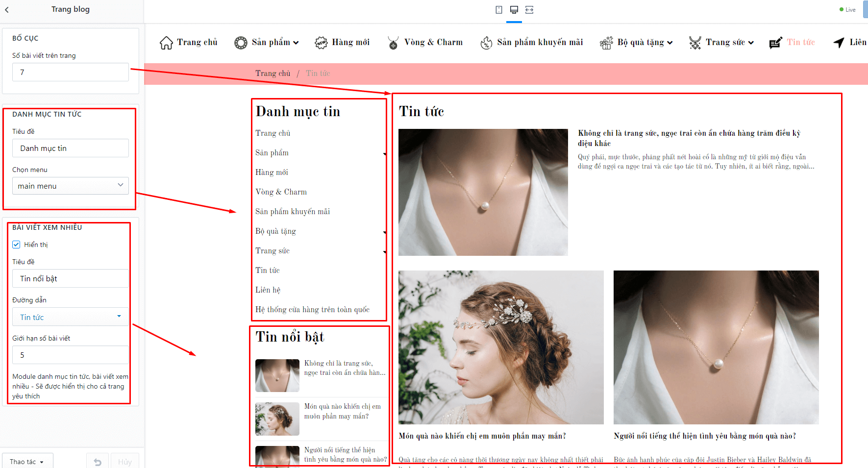Open Vòng & Charm navigation item
The image size is (868, 468).
point(433,43)
